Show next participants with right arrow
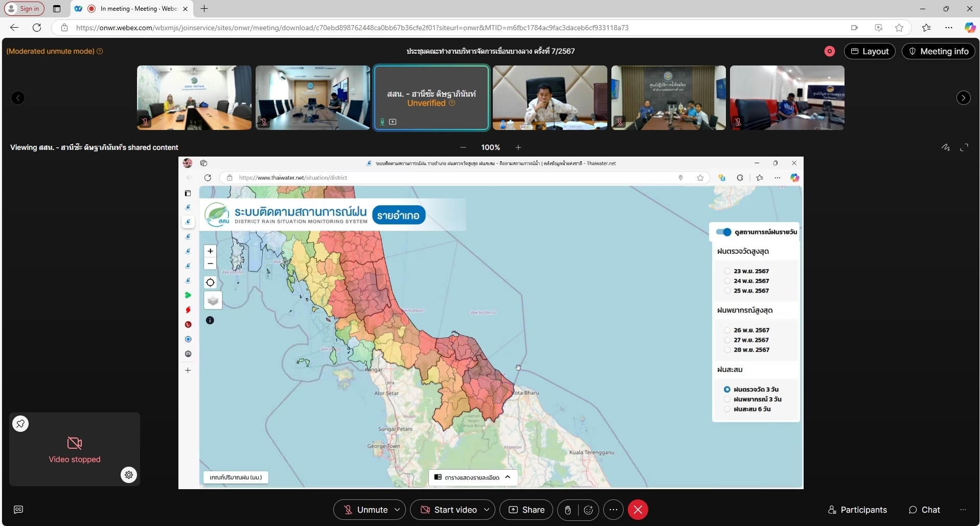Image resolution: width=980 pixels, height=526 pixels. (963, 98)
